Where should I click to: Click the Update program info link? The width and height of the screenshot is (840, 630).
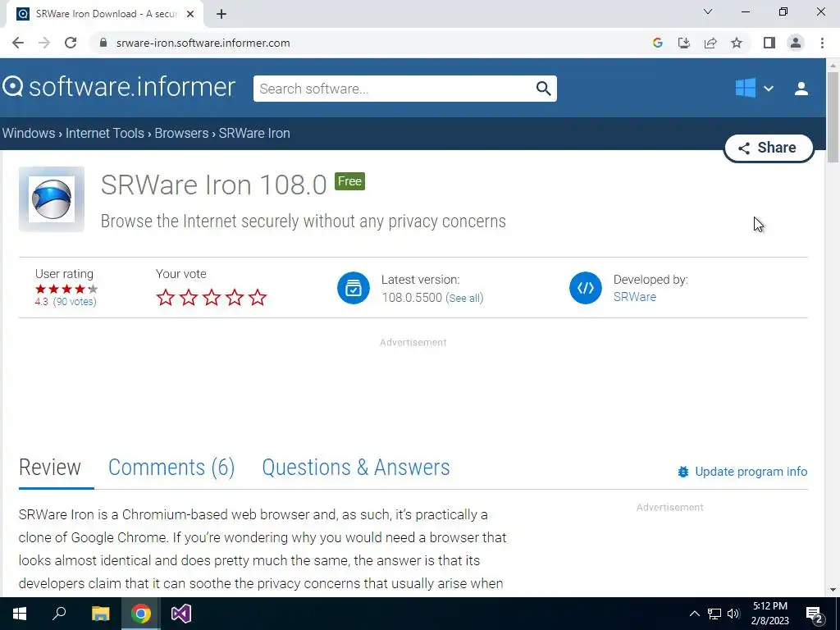tap(742, 472)
